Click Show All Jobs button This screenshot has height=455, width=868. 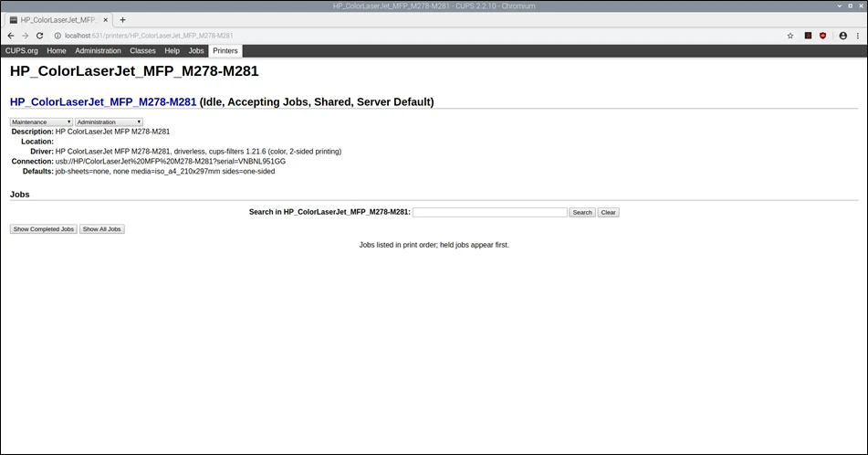coord(102,229)
